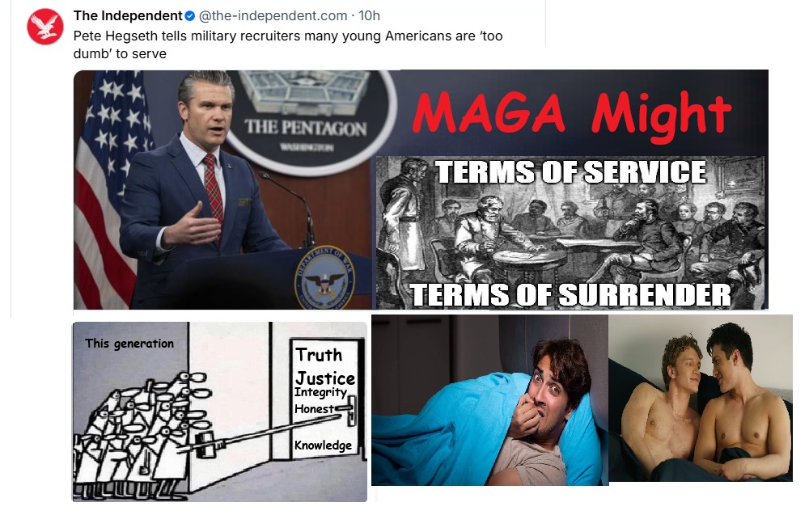The width and height of the screenshot is (809, 532).
Task: Click the MAGA Might red title text
Action: (572, 113)
